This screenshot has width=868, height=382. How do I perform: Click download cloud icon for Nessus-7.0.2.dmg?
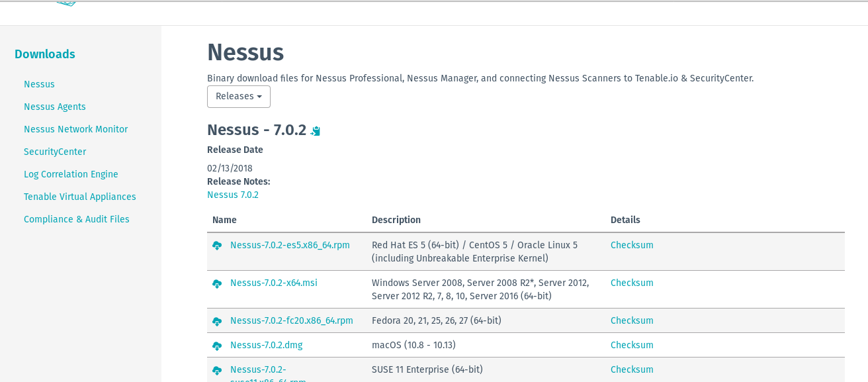[x=217, y=346]
